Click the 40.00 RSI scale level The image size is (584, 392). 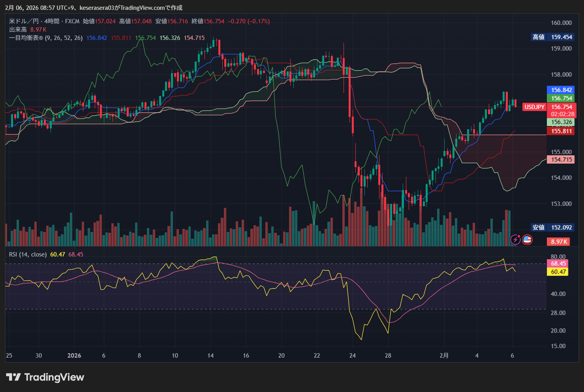click(558, 294)
